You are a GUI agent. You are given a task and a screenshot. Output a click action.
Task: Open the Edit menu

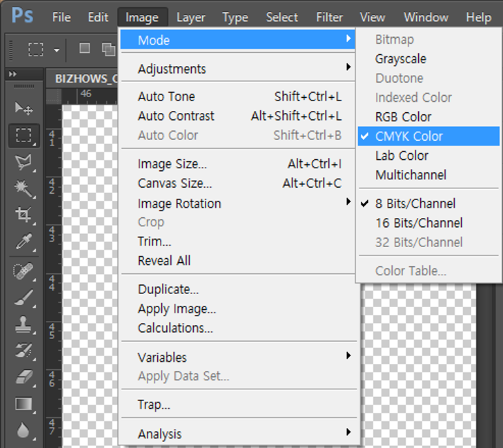[98, 18]
